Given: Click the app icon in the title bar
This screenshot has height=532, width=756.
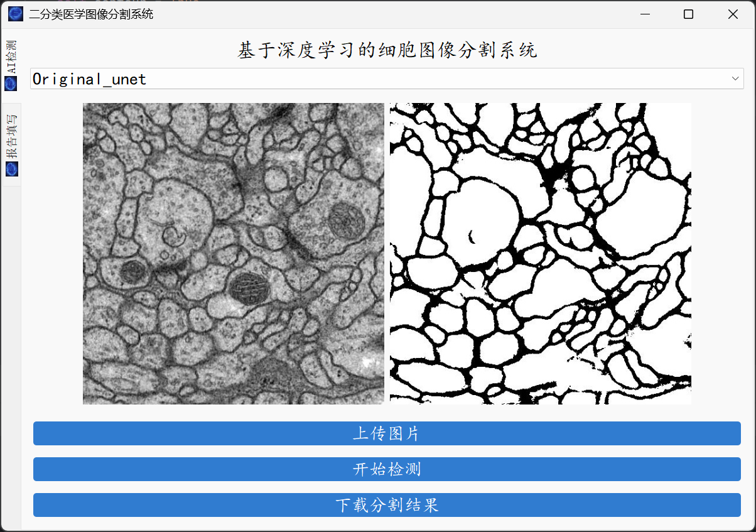Looking at the screenshot, I should pyautogui.click(x=16, y=14).
